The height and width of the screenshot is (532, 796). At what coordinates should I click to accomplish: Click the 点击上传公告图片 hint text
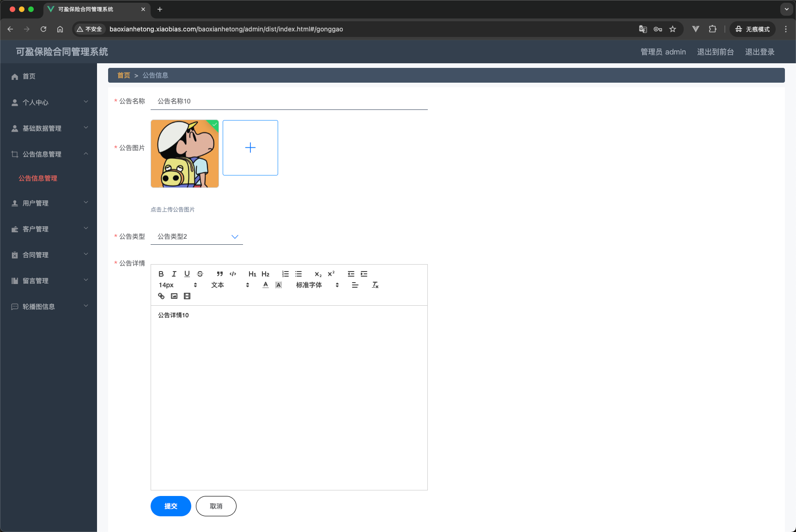173,210
